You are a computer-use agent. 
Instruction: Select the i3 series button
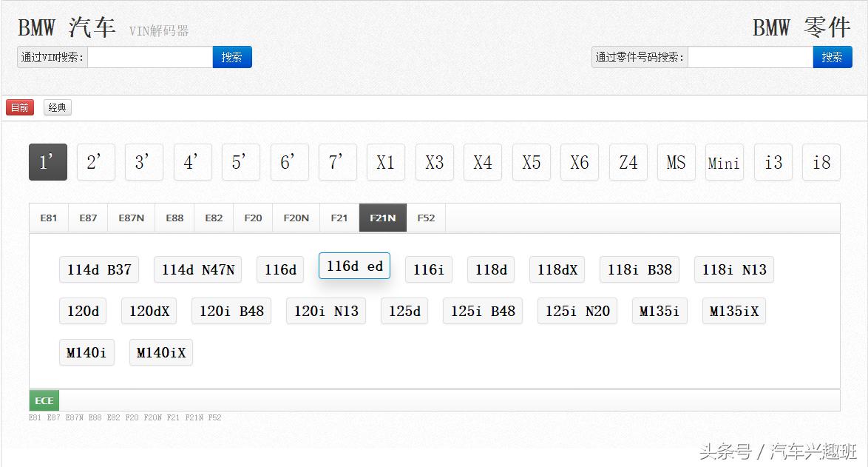(773, 162)
